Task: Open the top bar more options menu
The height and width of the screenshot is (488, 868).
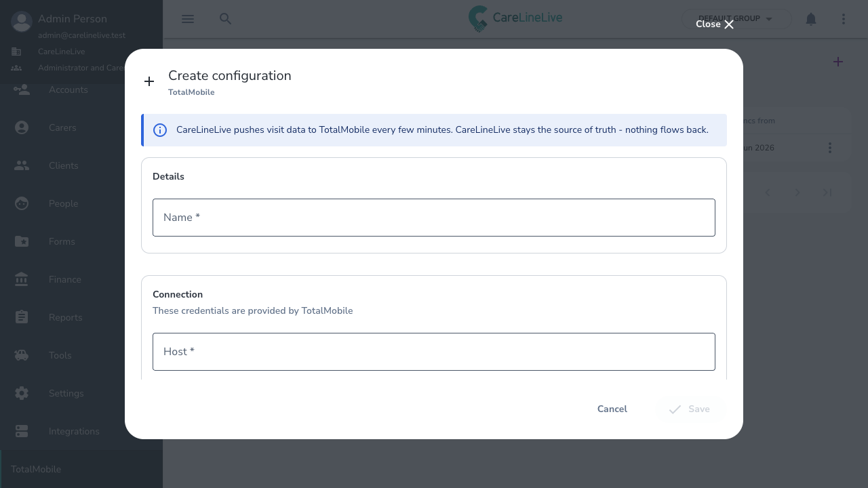Action: (844, 19)
